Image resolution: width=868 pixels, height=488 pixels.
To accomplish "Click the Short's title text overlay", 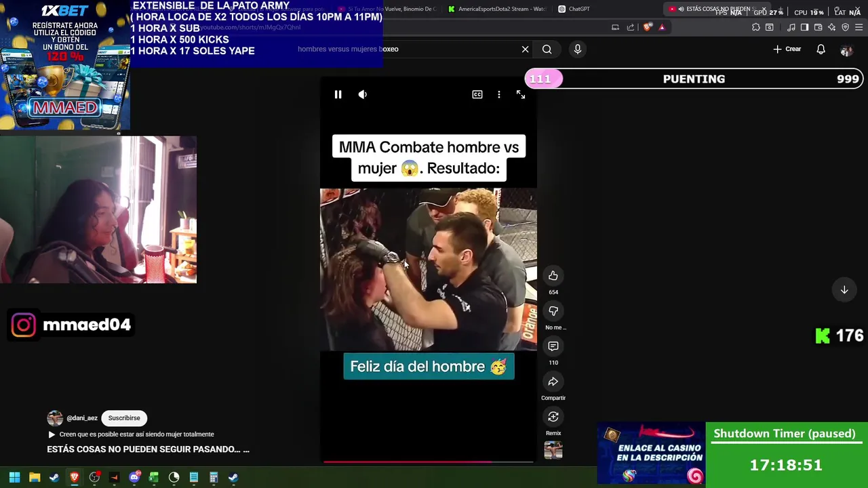I will (x=429, y=158).
